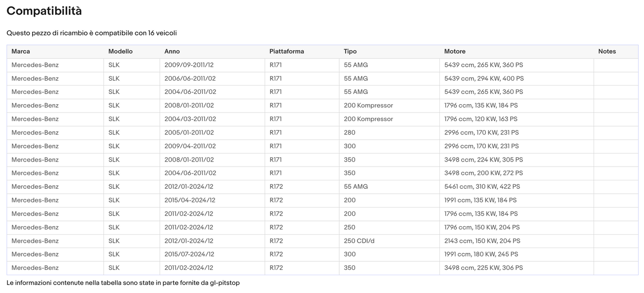Click the 280 type cell
644x293 pixels.
coord(350,133)
